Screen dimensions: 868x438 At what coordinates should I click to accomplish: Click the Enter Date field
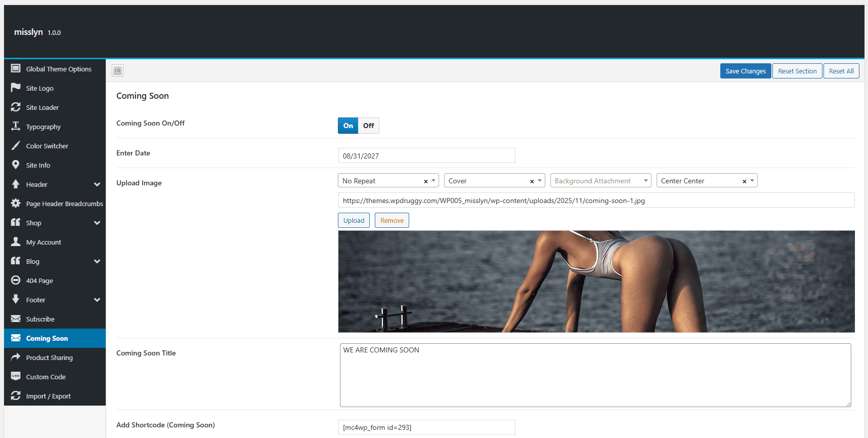tap(426, 155)
